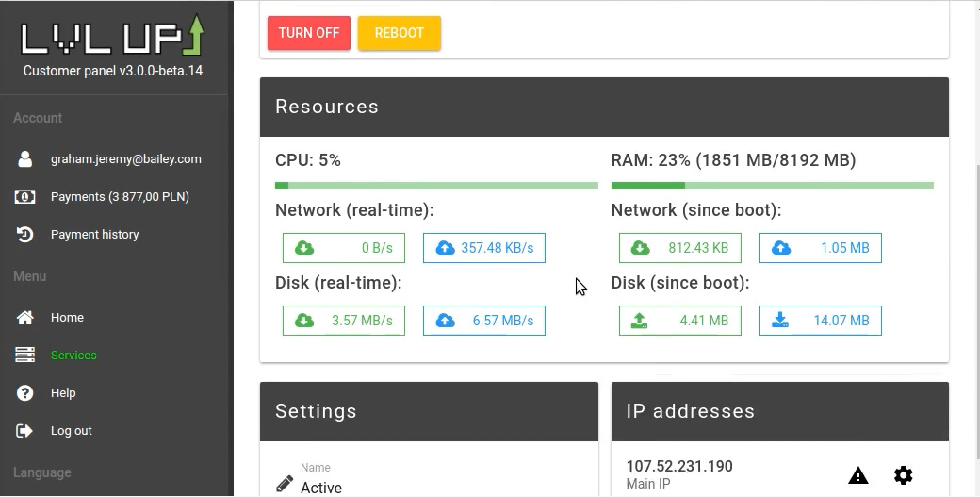Go to the Help menu entry

click(63, 393)
